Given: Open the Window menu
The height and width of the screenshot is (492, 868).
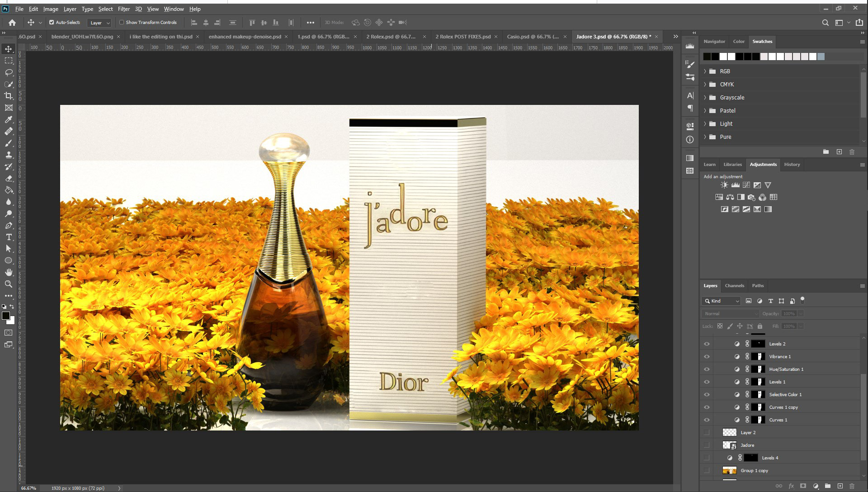Looking at the screenshot, I should tap(174, 9).
